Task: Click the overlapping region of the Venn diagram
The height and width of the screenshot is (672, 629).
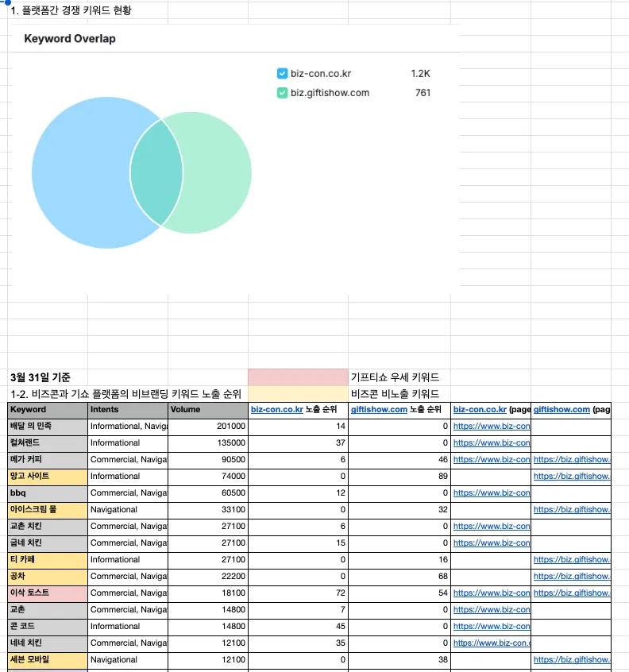Action: point(156,172)
